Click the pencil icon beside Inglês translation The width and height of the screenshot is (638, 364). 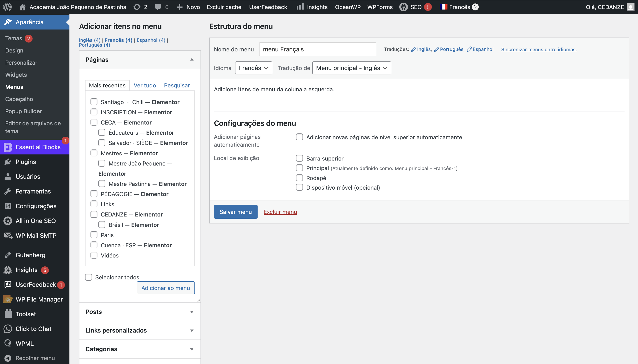[414, 49]
